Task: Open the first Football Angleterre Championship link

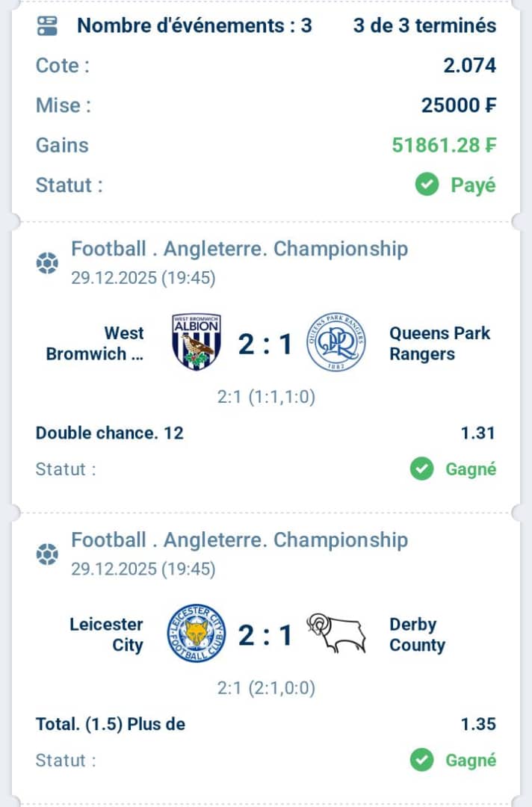Action: point(239,249)
